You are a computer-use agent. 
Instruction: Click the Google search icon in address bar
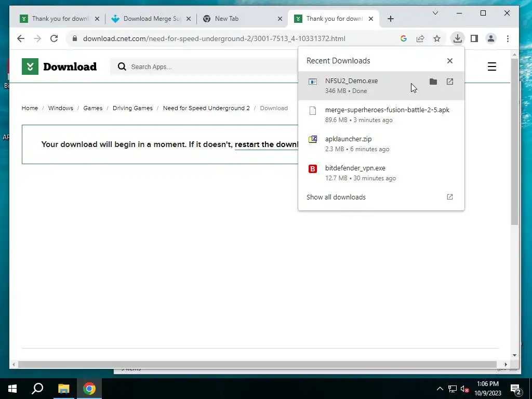(x=403, y=38)
